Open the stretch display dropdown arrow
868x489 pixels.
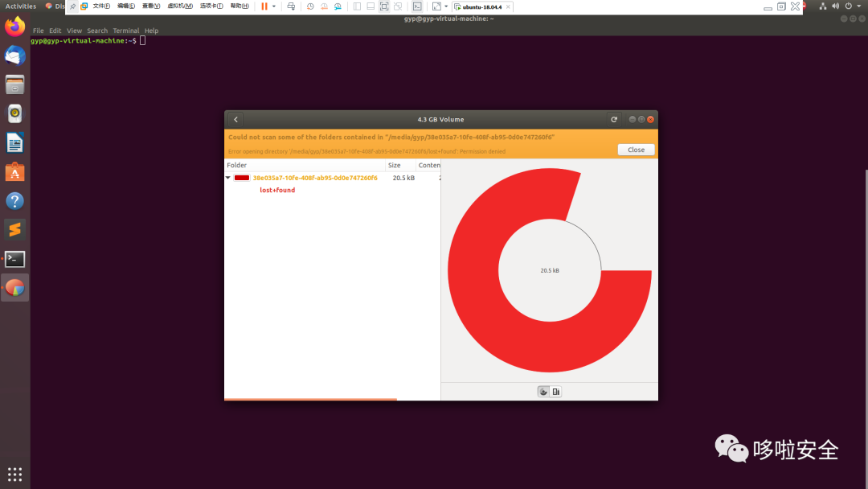pyautogui.click(x=446, y=6)
